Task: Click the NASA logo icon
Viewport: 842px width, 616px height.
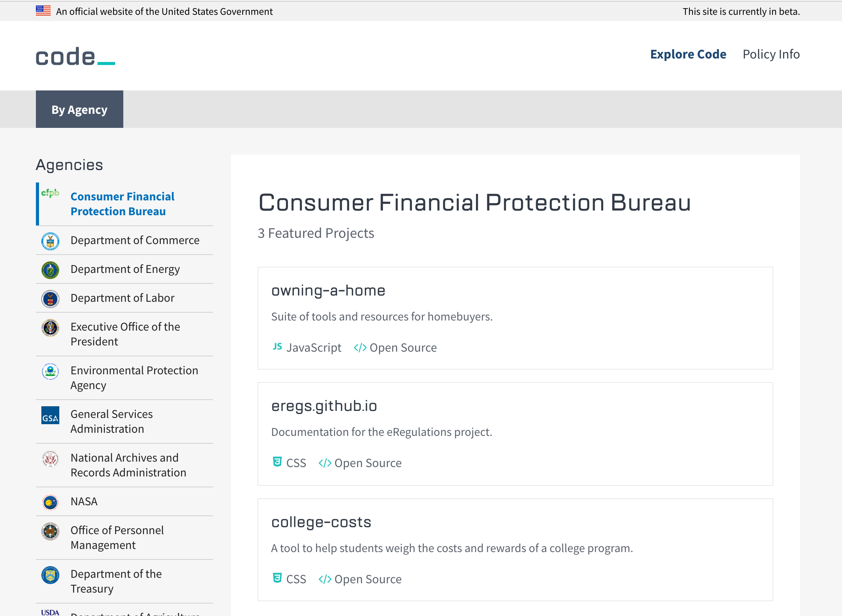Action: [x=50, y=502]
